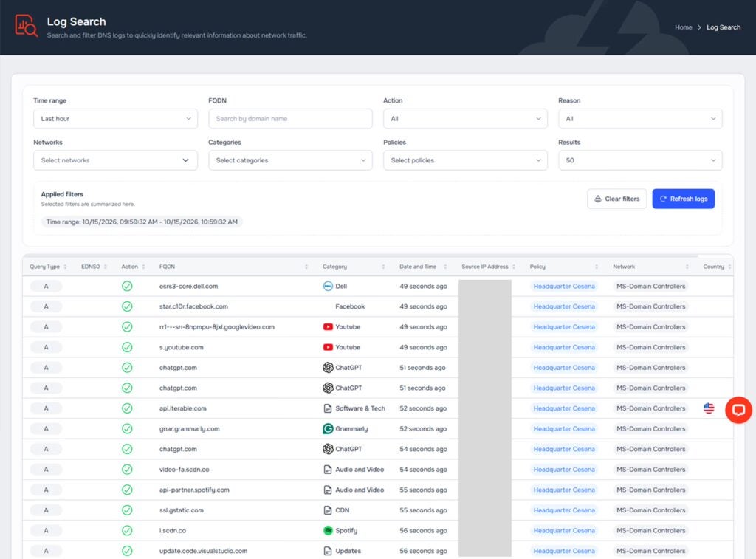Click Software & Tech document icon
756x559 pixels.
pyautogui.click(x=328, y=408)
